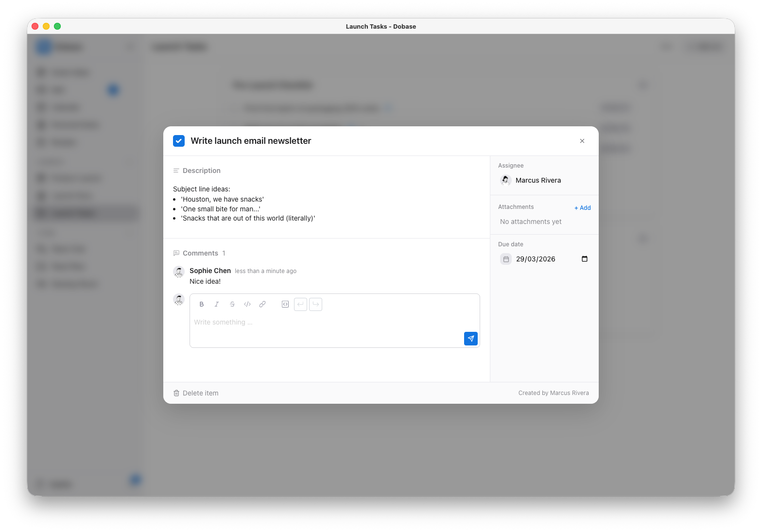Viewport: 762px width, 532px height.
Task: Click Add to attach a file
Action: click(582, 207)
